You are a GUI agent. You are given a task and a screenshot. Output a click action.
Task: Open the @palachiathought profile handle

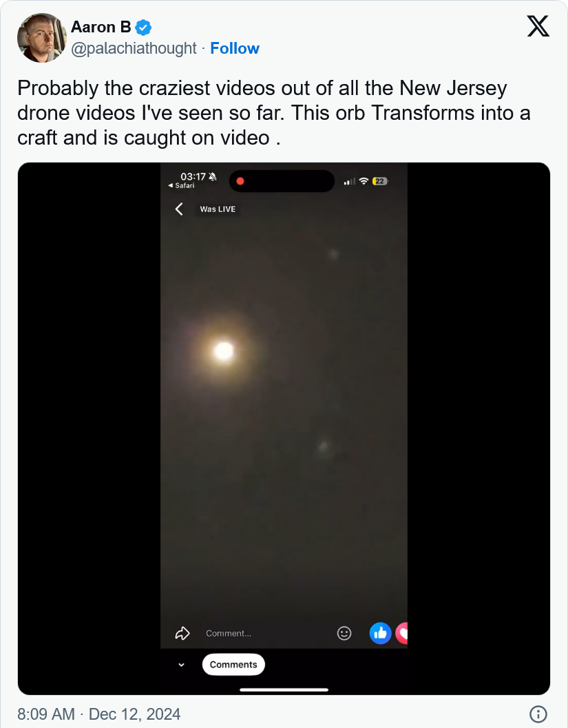[x=134, y=48]
